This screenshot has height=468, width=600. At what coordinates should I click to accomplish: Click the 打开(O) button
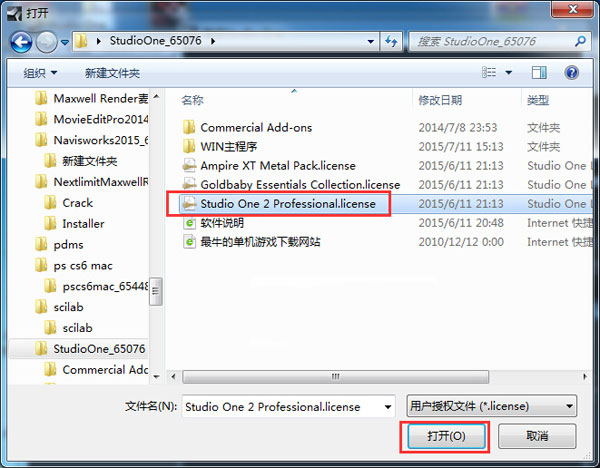(x=446, y=436)
